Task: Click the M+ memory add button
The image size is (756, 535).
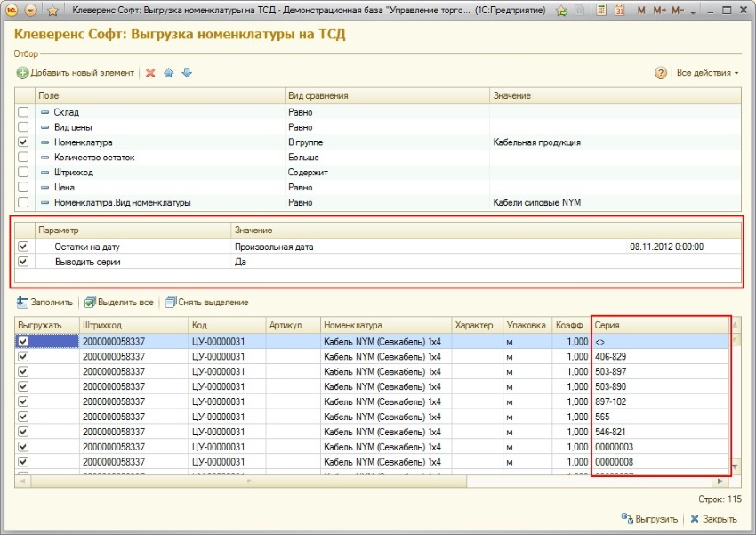Action: [x=660, y=10]
